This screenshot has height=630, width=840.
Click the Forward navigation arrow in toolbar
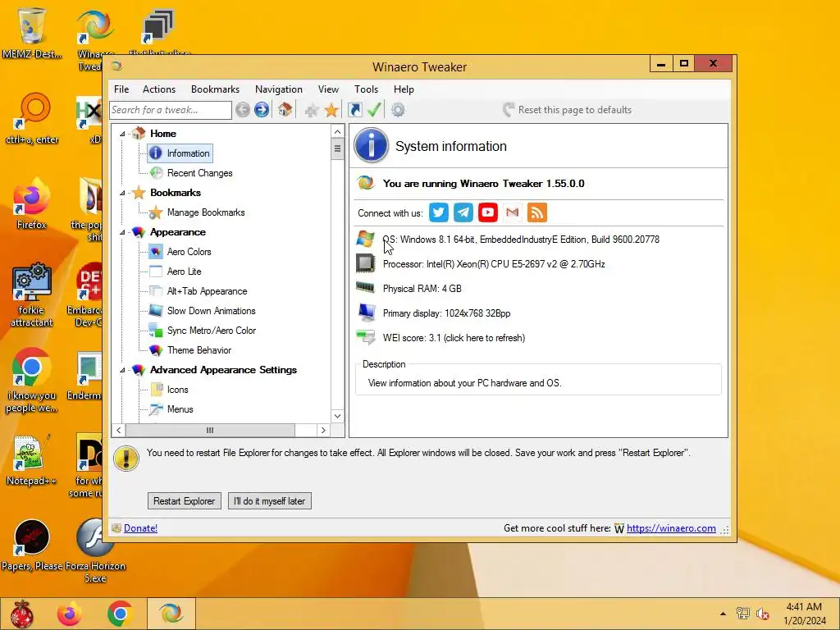pyautogui.click(x=262, y=110)
